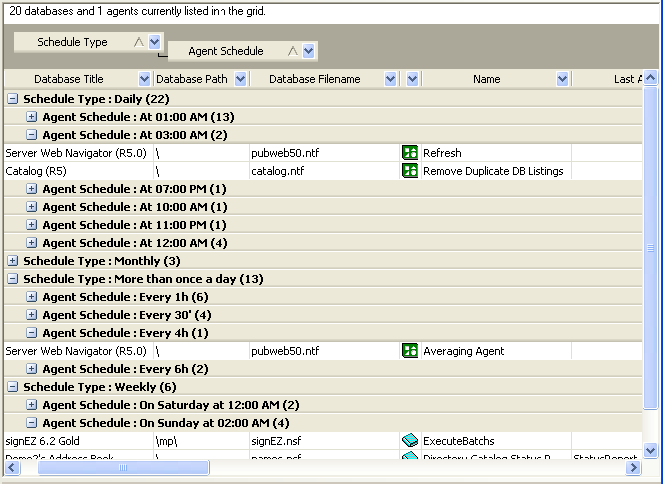Viewport: 663px width, 484px height.
Task: Expand Agent Schedule: At 01:00 AM group
Action: point(32,117)
